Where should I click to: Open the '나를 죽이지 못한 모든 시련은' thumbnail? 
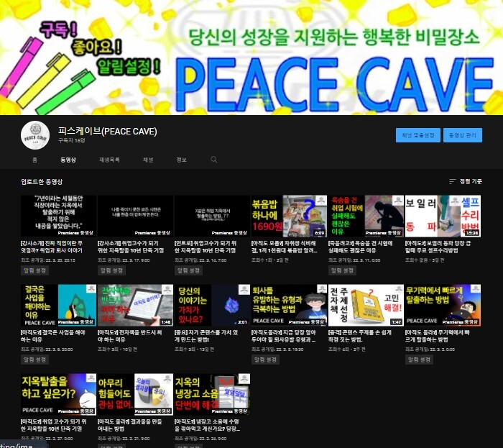click(x=135, y=216)
